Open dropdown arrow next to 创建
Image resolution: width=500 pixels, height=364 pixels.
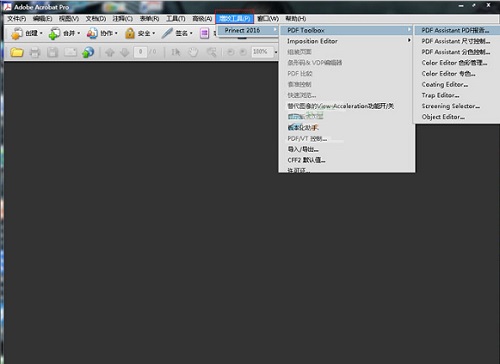[41, 33]
